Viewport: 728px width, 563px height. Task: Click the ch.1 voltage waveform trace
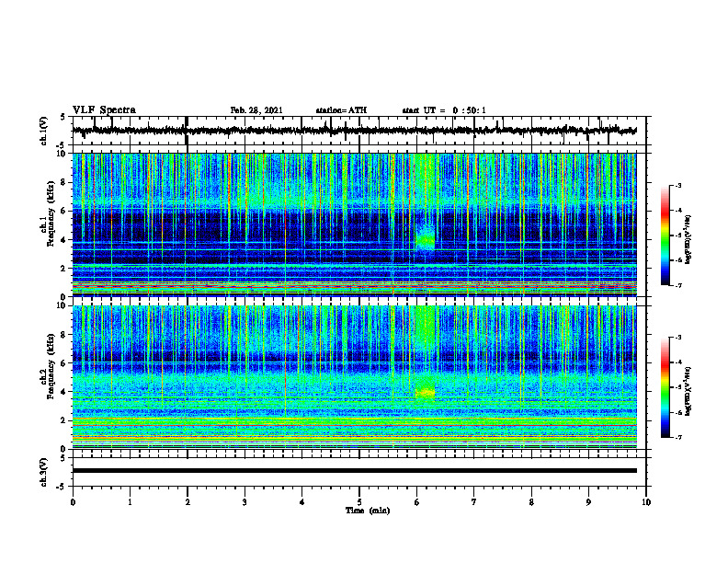(354, 131)
